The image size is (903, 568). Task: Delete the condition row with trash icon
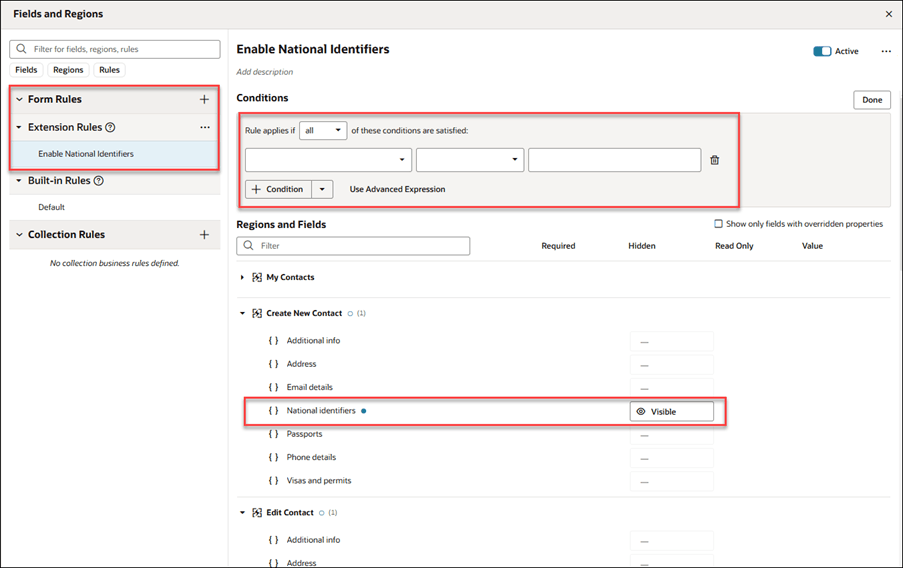click(715, 160)
